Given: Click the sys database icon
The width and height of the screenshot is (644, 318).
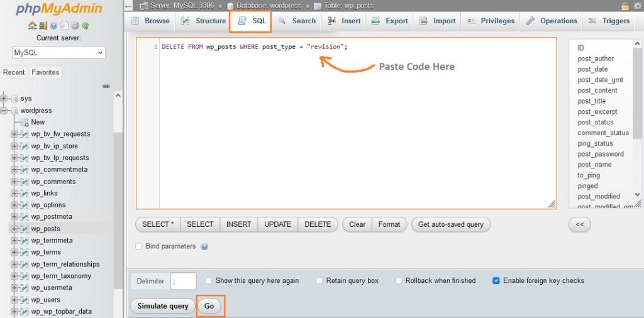Looking at the screenshot, I should pos(14,99).
